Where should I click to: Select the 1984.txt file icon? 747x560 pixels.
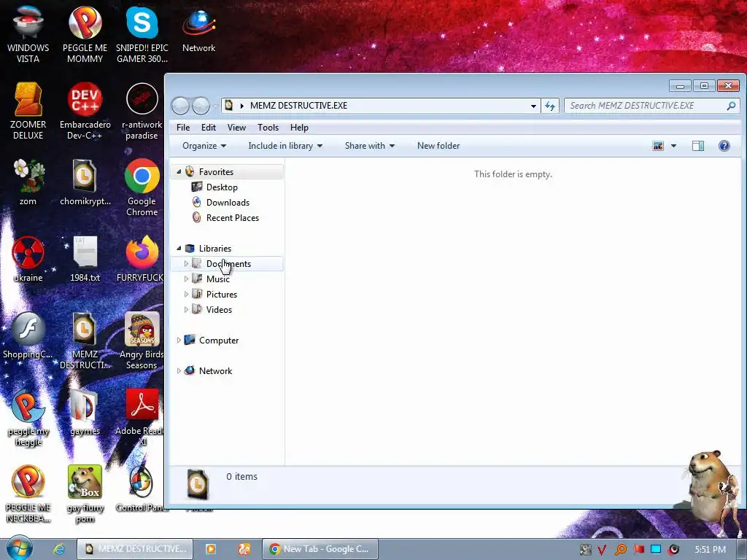(x=85, y=259)
